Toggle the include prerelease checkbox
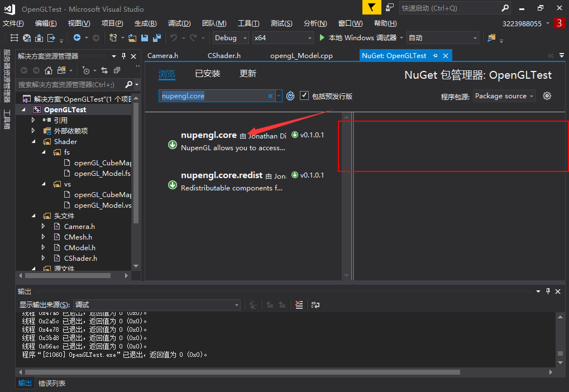 [304, 95]
